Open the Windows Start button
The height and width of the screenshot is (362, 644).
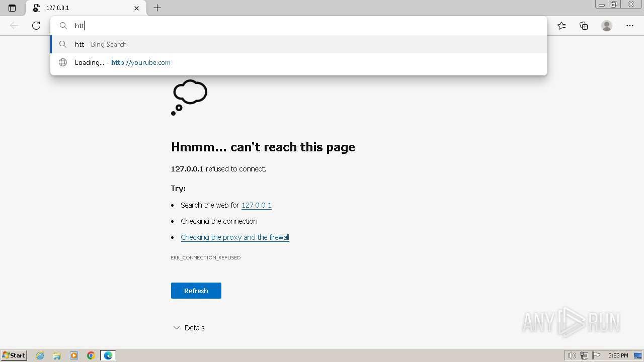[14, 355]
